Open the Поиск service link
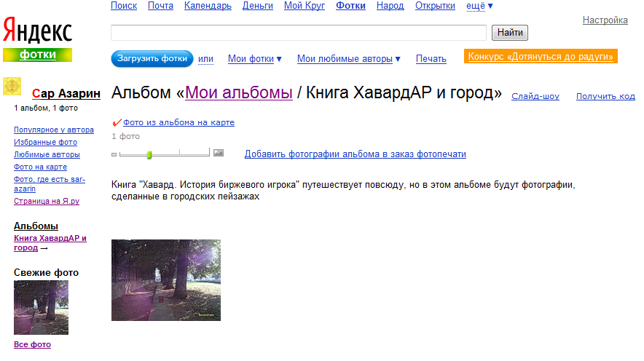The width and height of the screenshot is (644, 361). click(124, 6)
